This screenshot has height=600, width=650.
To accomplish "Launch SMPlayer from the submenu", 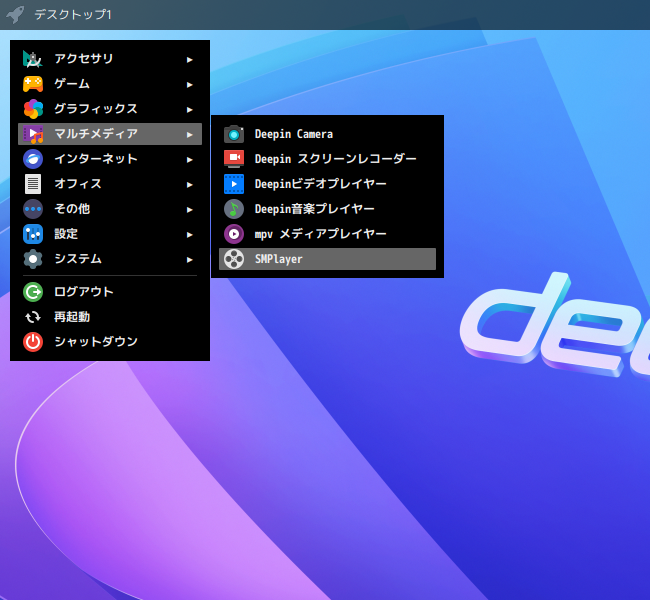I will 327,259.
